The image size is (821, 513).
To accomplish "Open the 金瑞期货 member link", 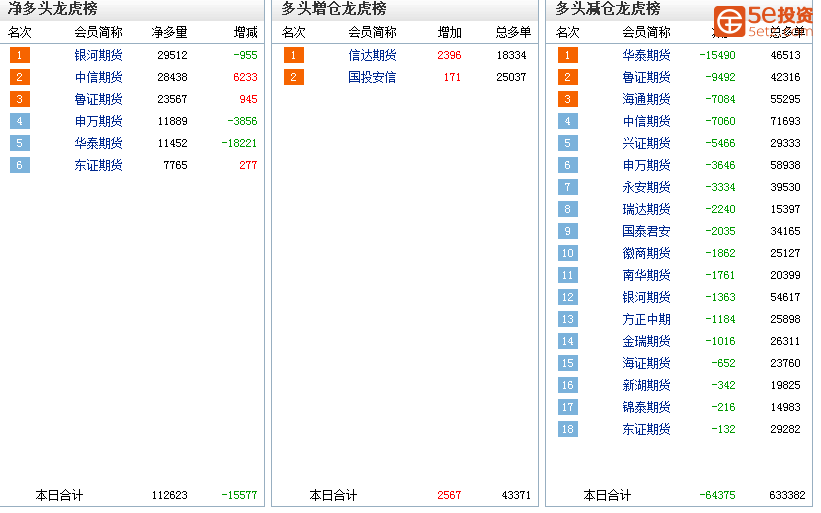I will pos(646,341).
